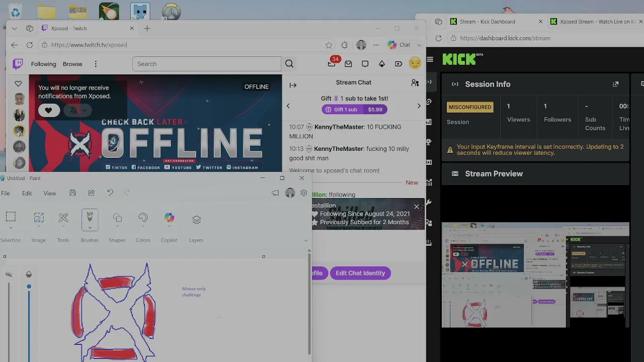Open the Shapes gallery in Paint
Viewport: 644px width, 362px height.
coord(117,217)
